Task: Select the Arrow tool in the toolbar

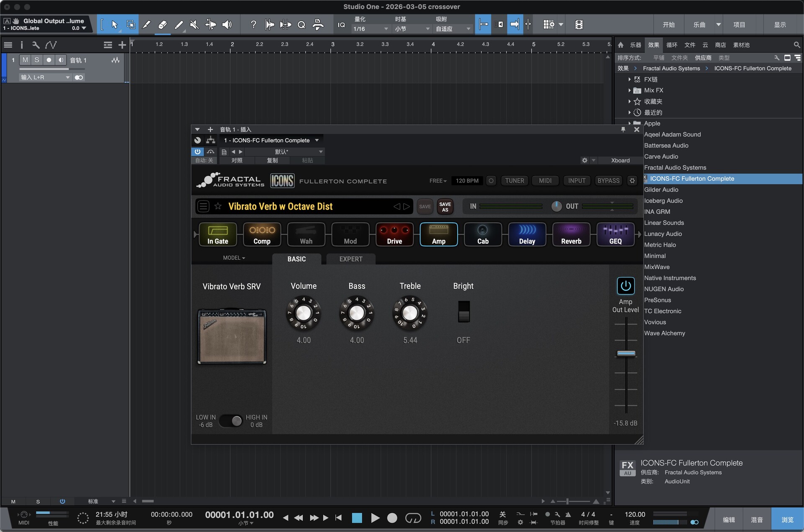Action: point(115,24)
